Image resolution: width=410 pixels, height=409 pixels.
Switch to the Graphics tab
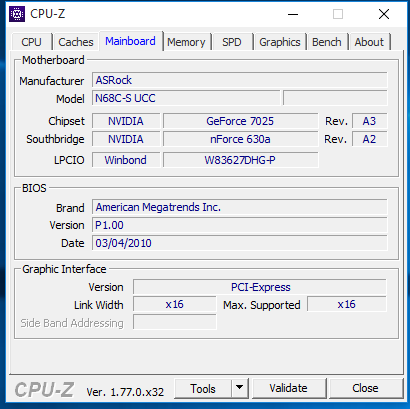click(280, 42)
